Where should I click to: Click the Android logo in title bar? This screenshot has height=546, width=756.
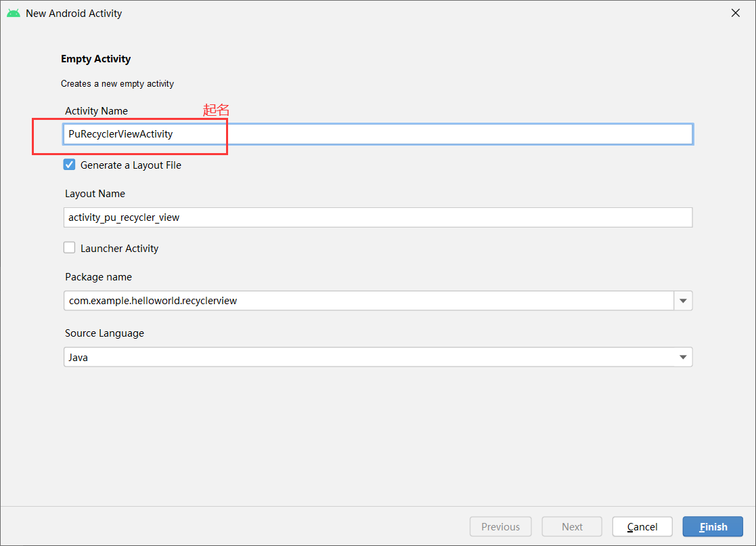14,13
